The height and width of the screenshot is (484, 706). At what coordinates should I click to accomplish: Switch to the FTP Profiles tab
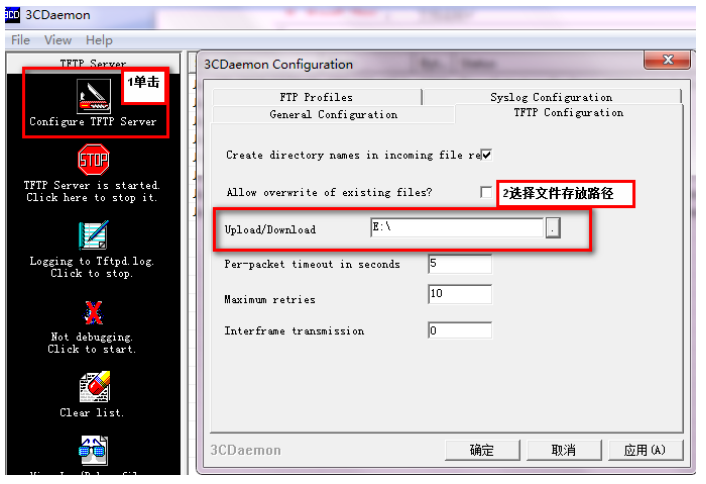pyautogui.click(x=316, y=97)
